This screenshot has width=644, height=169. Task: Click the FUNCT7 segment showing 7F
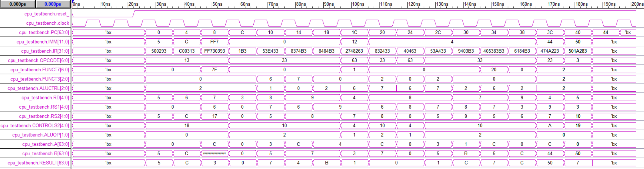[x=214, y=70]
